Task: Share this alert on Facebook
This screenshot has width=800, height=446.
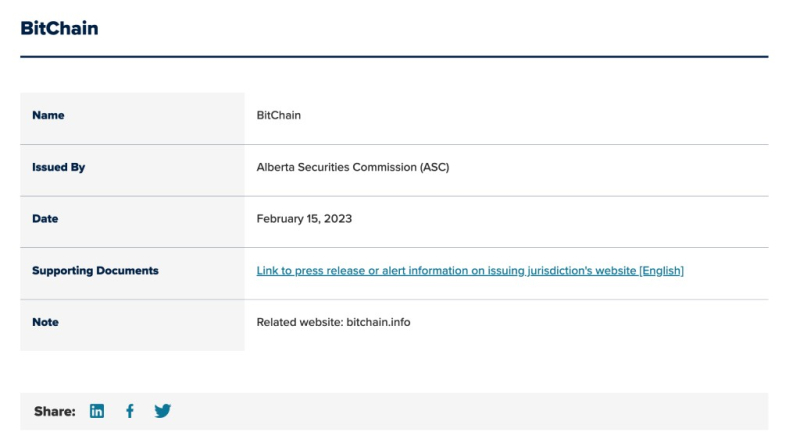Action: (130, 411)
